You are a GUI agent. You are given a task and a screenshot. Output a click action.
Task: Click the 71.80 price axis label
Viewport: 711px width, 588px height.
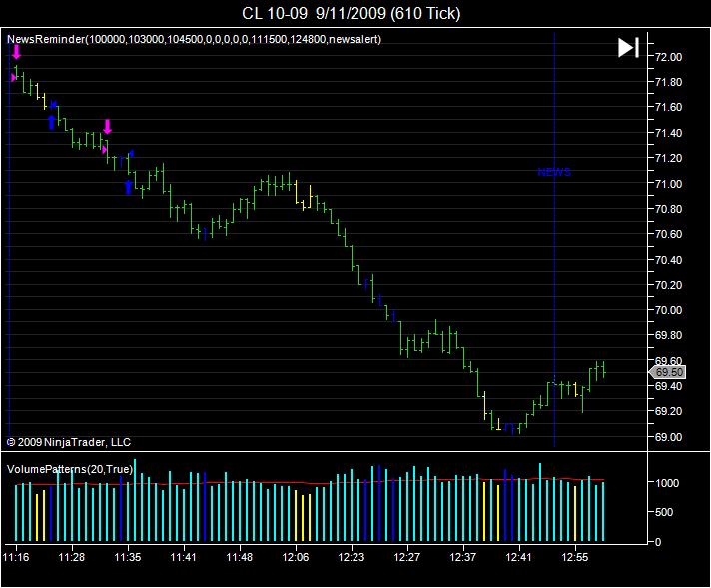(x=668, y=82)
